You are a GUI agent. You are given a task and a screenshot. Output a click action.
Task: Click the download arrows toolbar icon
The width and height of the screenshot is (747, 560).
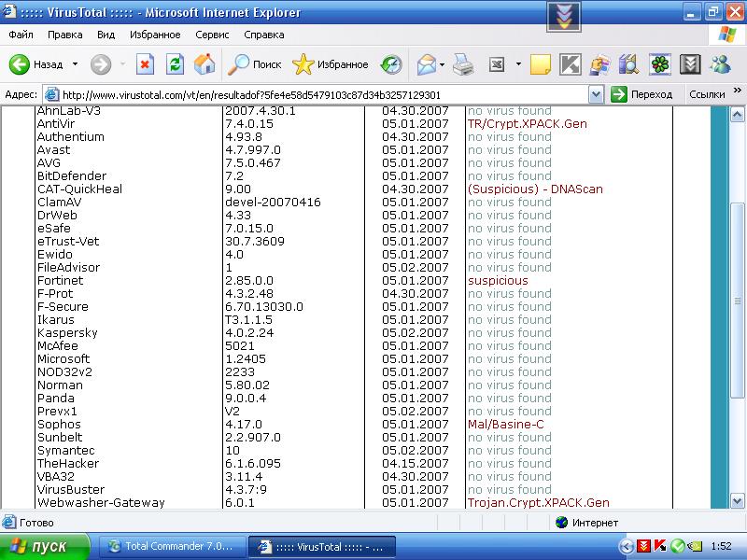point(690,64)
